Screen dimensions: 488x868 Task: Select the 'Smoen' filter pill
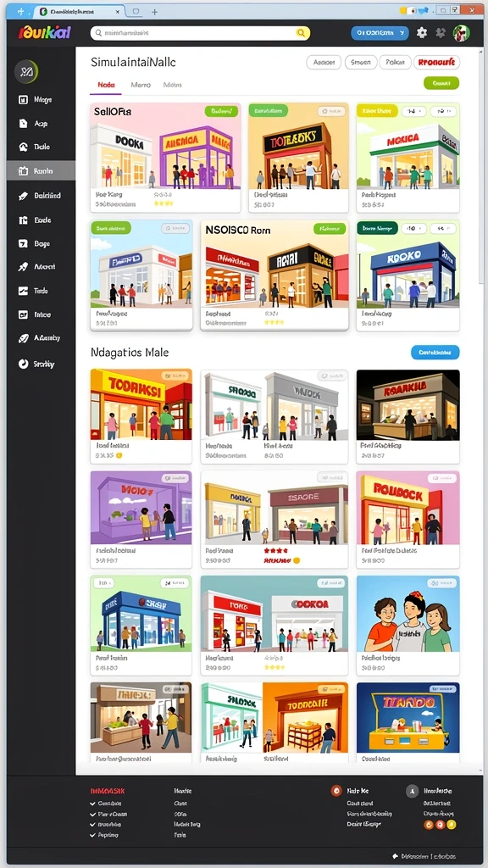pyautogui.click(x=361, y=63)
